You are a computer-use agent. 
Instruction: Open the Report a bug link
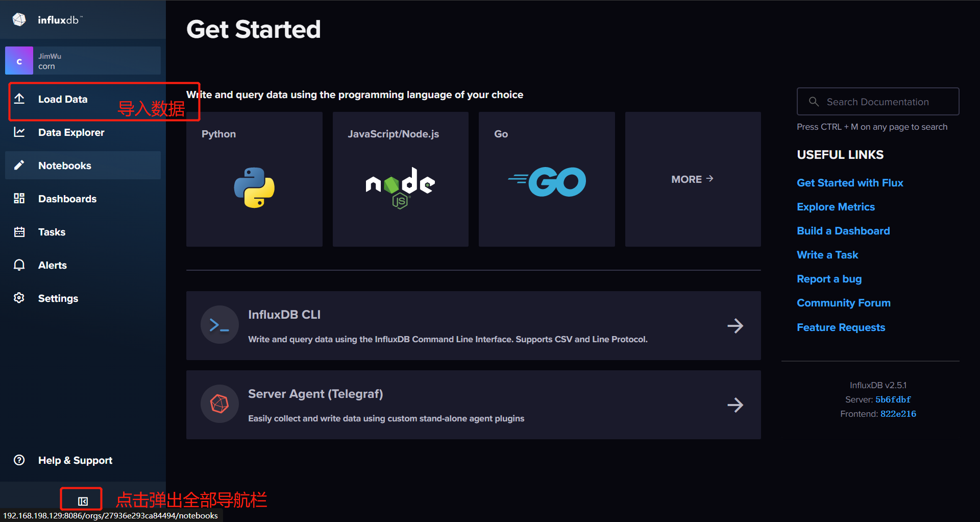click(829, 279)
